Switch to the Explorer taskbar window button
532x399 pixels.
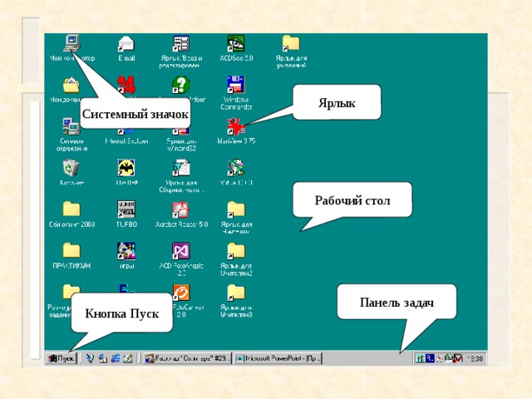pyautogui.click(x=188, y=358)
